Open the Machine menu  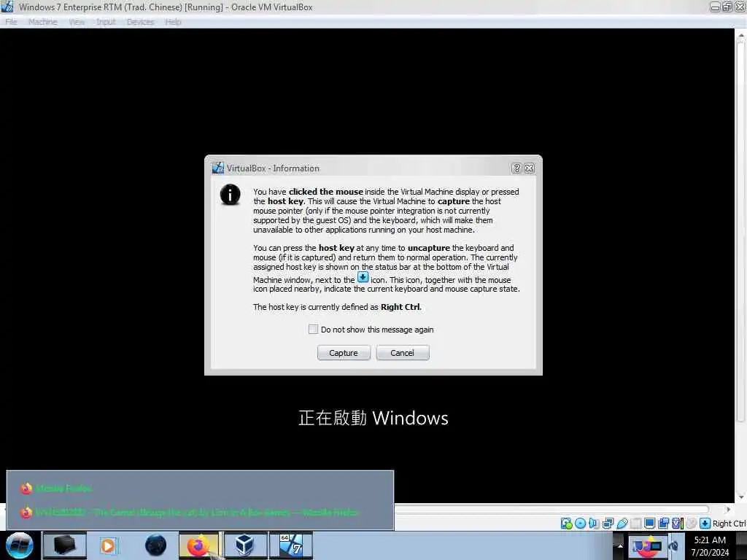(x=42, y=22)
